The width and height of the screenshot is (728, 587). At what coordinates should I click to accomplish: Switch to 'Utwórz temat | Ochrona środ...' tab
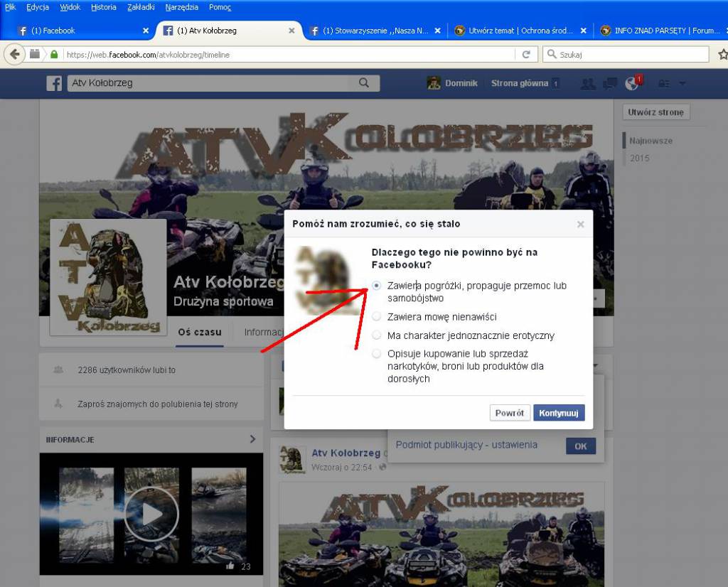click(520, 31)
